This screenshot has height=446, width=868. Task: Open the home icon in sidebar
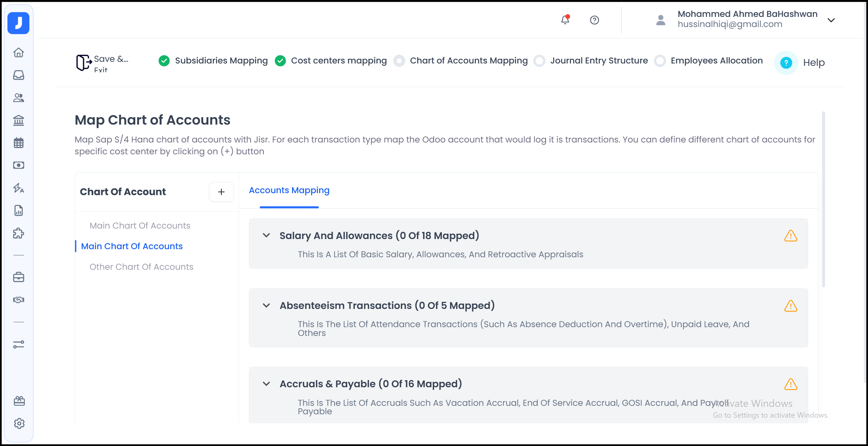coord(19,53)
